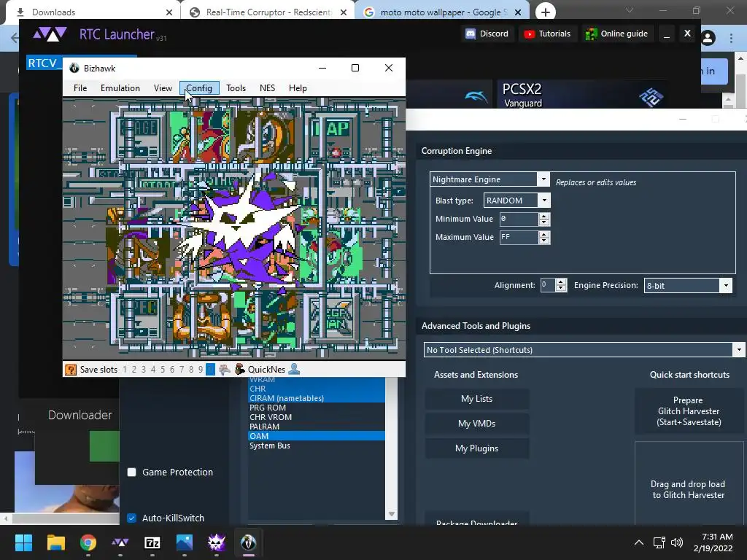
Task: Open the volume control in system tray
Action: point(676,542)
